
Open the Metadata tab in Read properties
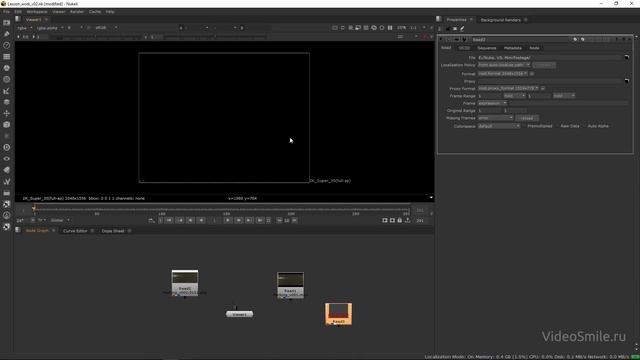pos(513,48)
